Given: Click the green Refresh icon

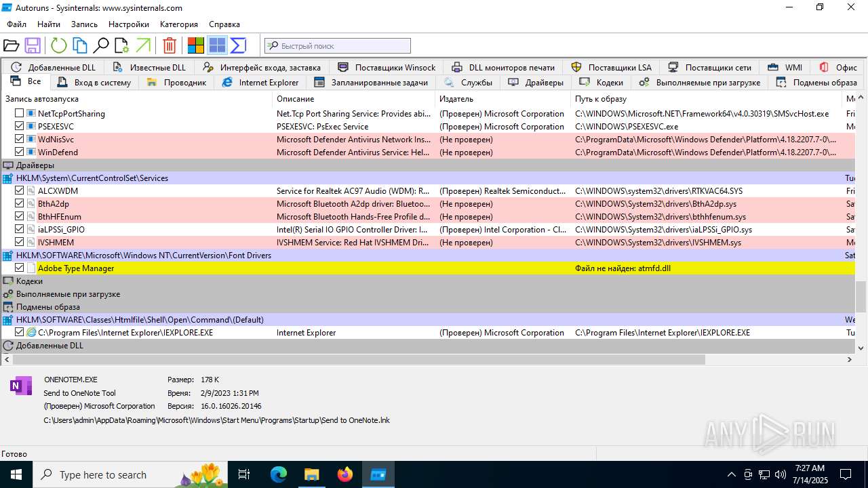Looking at the screenshot, I should (59, 45).
